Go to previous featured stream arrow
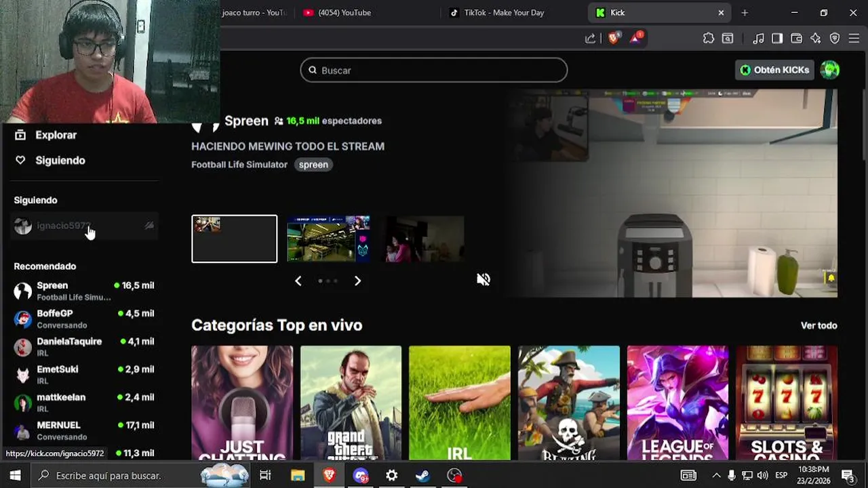Viewport: 868px width, 488px height. pos(298,281)
